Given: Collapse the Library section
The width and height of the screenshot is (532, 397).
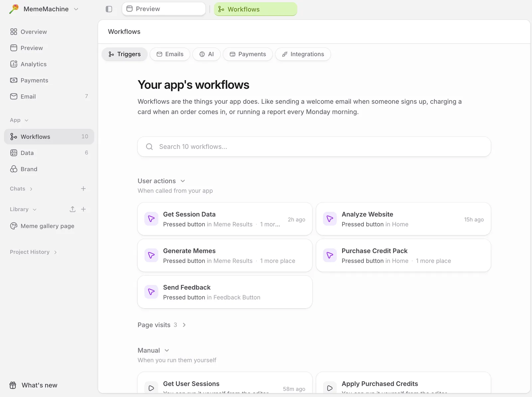Looking at the screenshot, I should click(x=23, y=209).
